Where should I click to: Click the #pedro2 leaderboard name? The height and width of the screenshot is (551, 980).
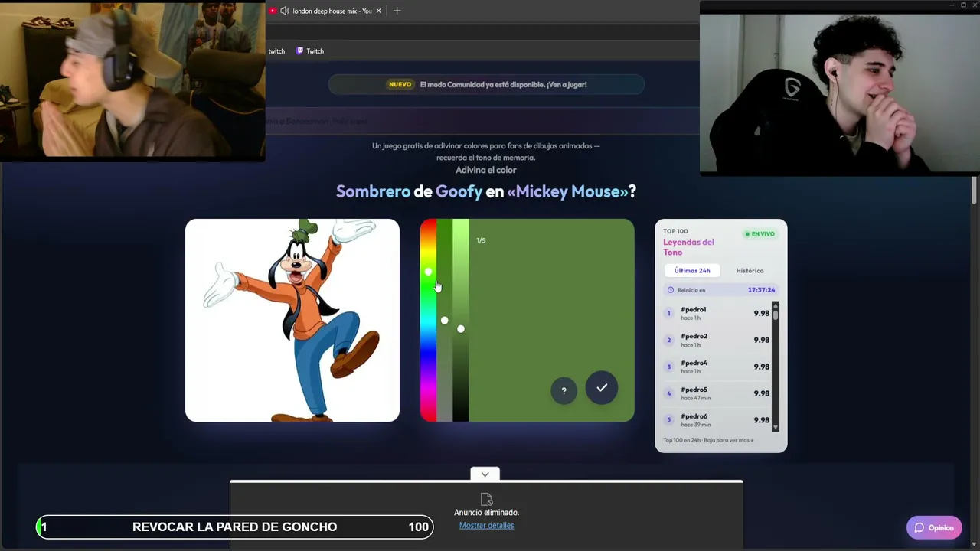click(694, 336)
